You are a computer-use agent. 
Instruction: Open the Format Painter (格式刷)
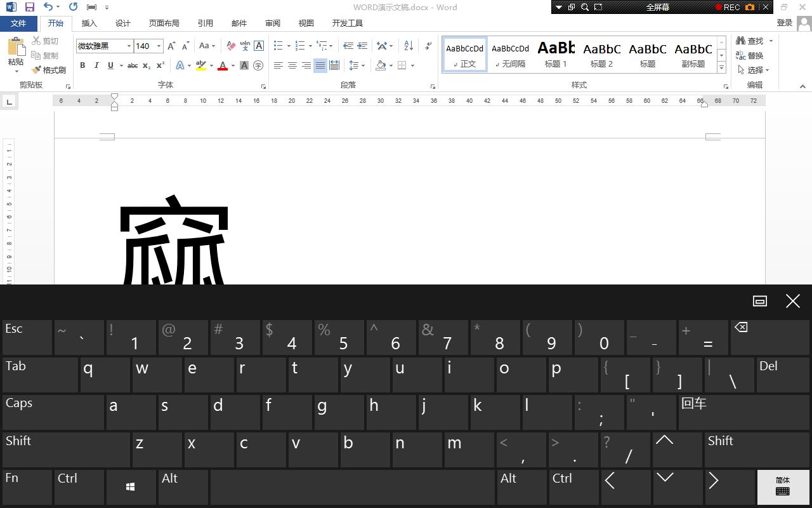point(49,70)
